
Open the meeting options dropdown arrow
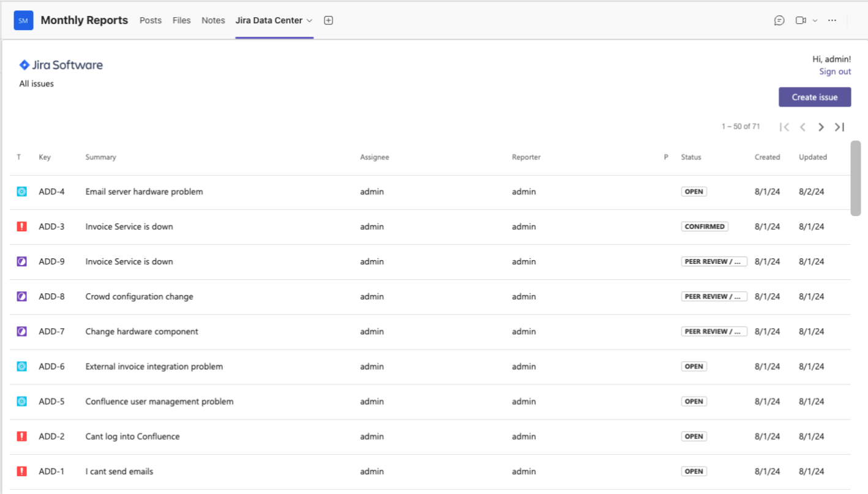(815, 20)
